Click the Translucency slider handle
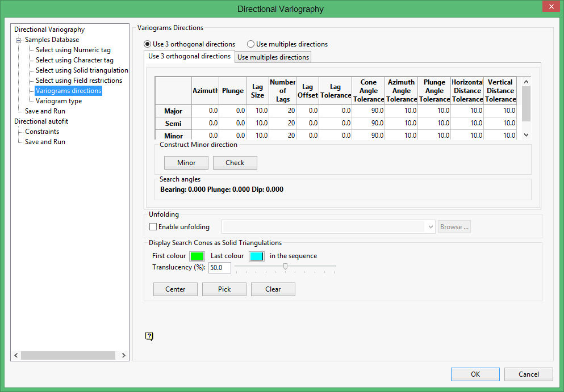564x392 pixels. pos(285,266)
